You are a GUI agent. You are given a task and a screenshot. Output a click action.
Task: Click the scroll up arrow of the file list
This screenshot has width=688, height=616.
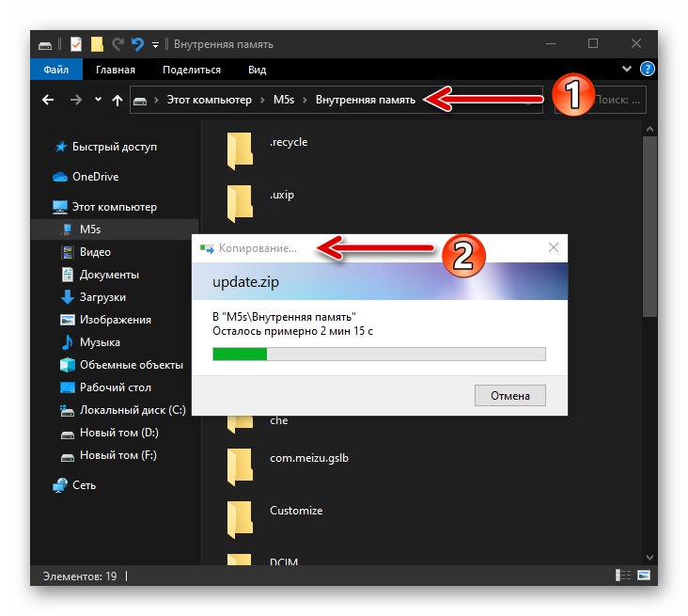[x=649, y=129]
